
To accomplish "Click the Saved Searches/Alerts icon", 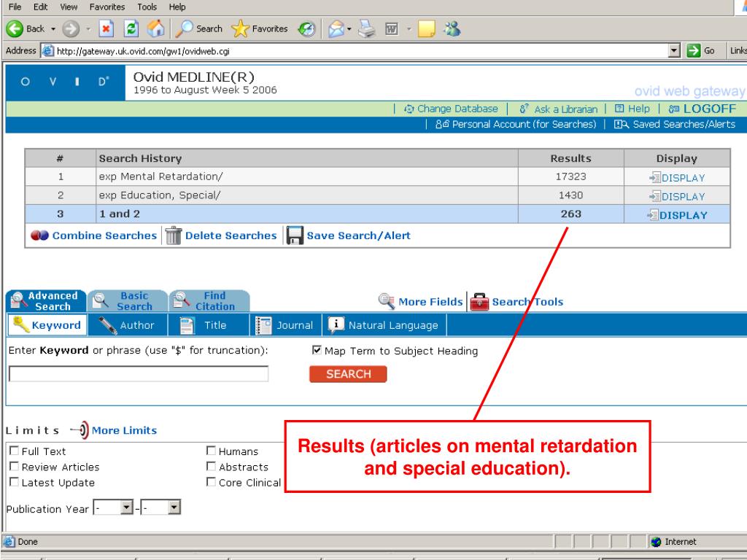I will (622, 124).
